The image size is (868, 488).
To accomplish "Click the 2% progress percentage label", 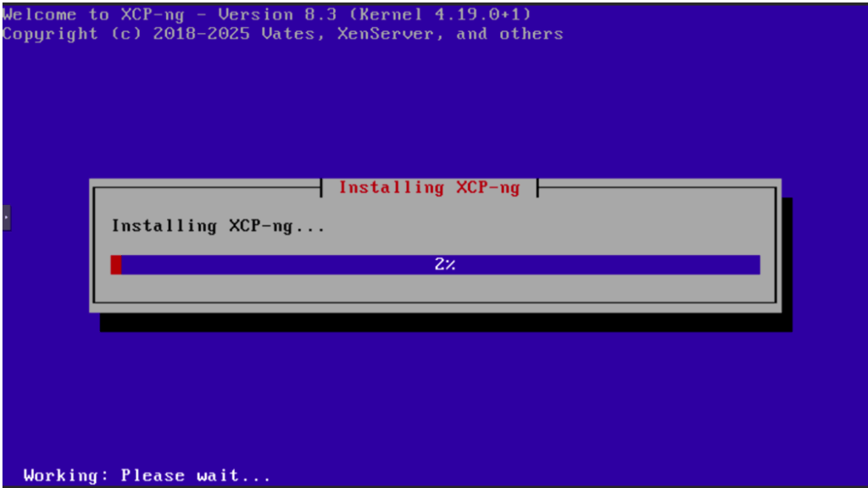I will [x=444, y=264].
